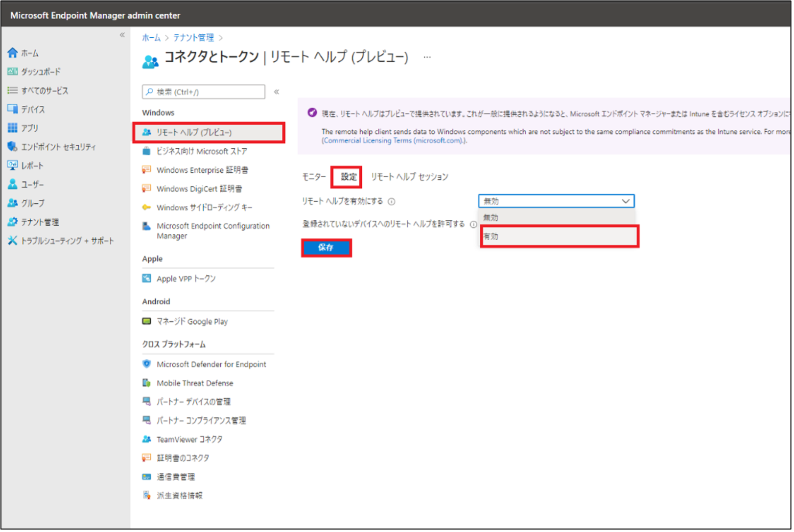
Task: Click the Windows サイドローディング キー key icon
Action: coord(146,208)
